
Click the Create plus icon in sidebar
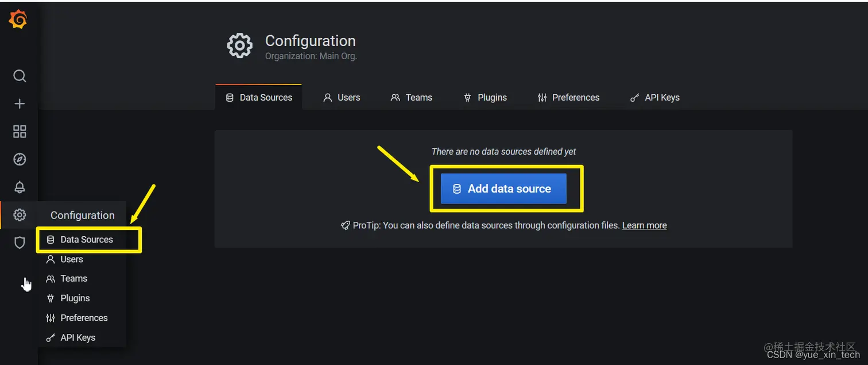[19, 103]
